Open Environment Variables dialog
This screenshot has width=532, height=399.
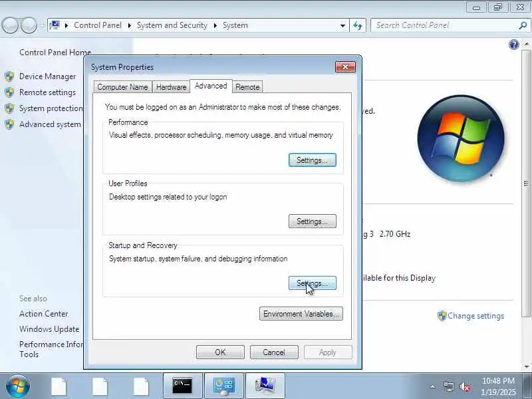click(301, 313)
